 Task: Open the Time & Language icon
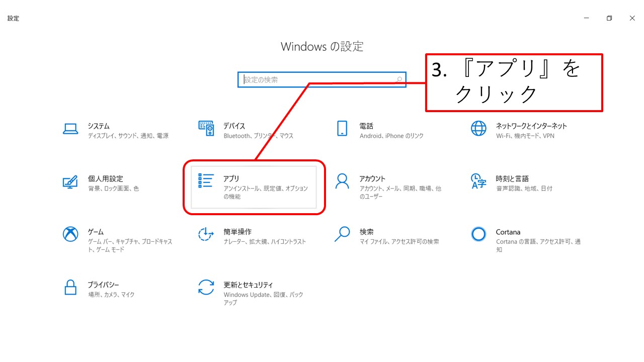(478, 182)
